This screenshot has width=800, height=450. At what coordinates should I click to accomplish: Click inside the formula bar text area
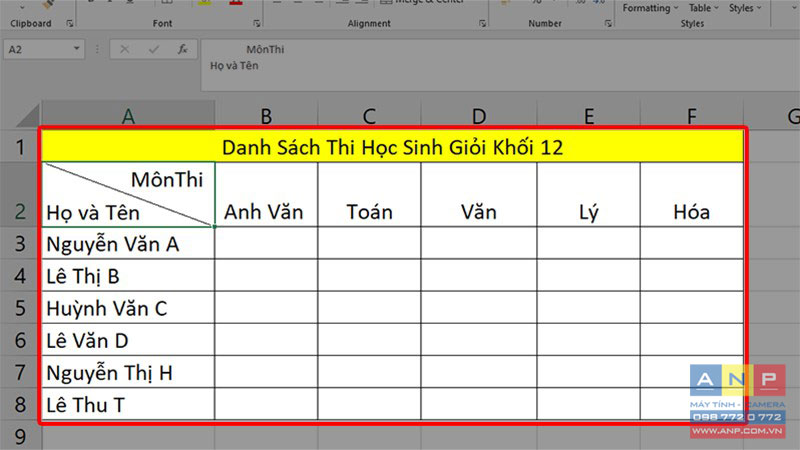[500, 65]
